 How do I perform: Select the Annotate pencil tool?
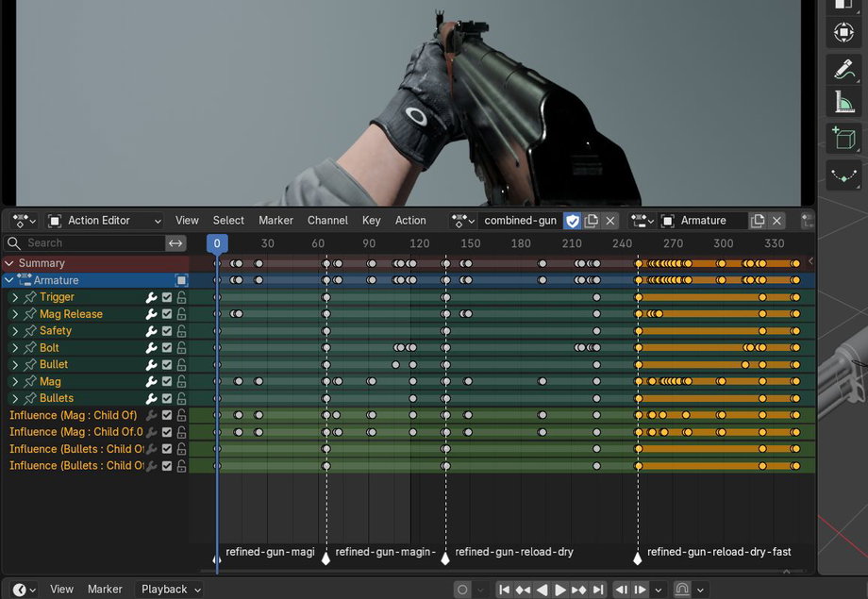843,69
